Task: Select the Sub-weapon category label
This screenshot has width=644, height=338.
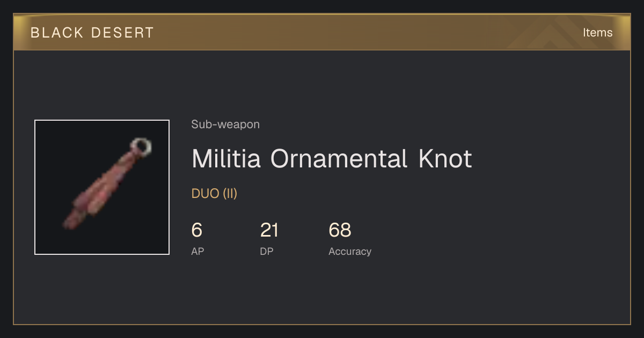Action: (x=225, y=124)
